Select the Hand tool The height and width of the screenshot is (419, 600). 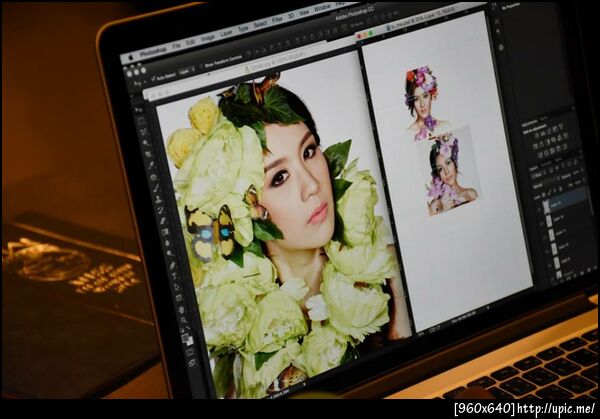[182, 309]
